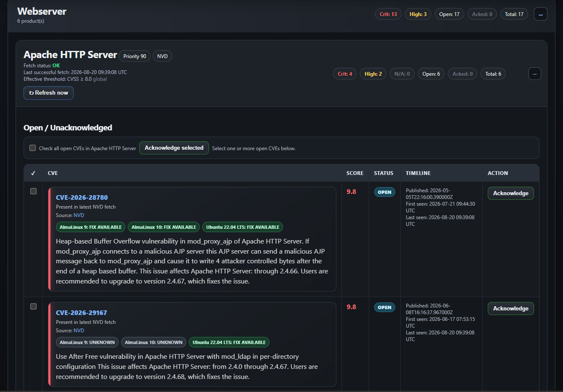Click the Apache Crit: 4 badge
This screenshot has height=392, width=563.
click(345, 74)
